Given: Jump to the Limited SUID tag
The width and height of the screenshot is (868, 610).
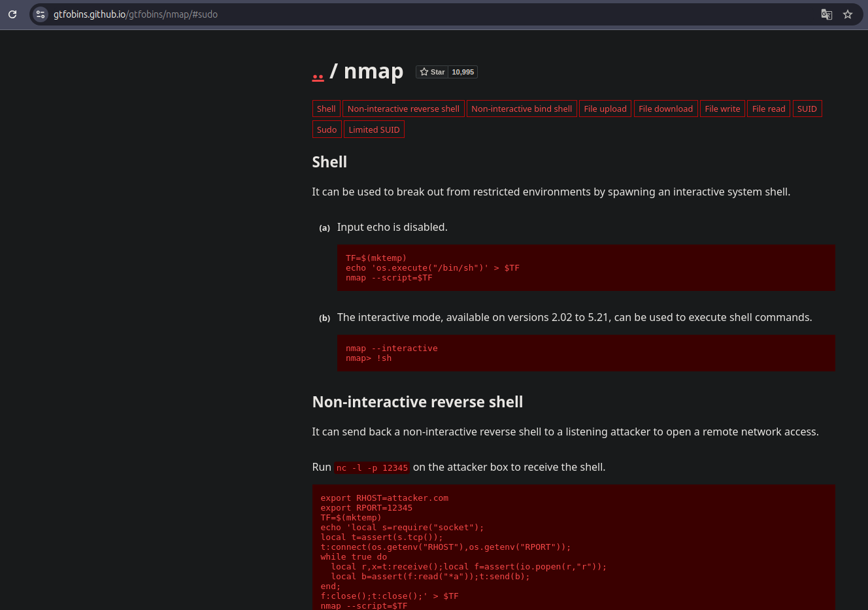Looking at the screenshot, I should 374,129.
